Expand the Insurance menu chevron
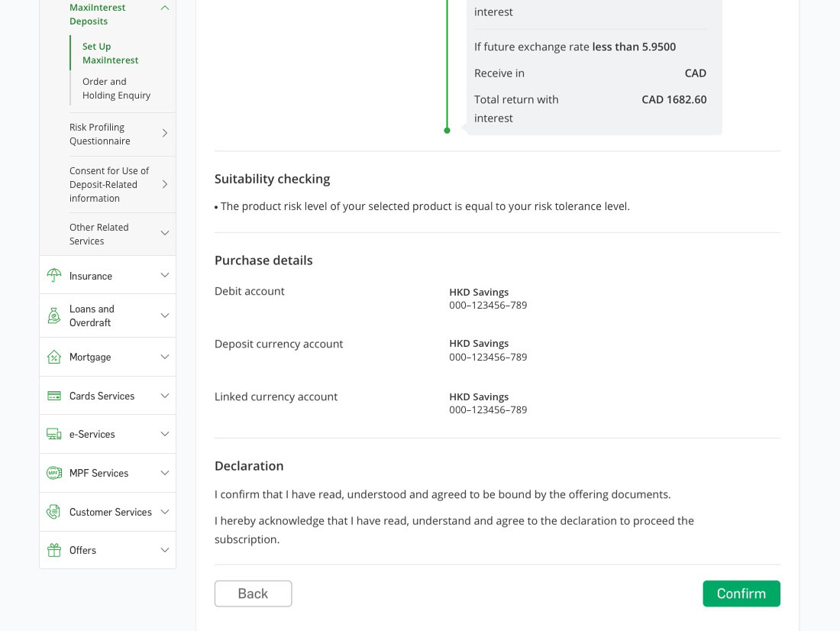Image resolution: width=840 pixels, height=631 pixels. pos(164,276)
